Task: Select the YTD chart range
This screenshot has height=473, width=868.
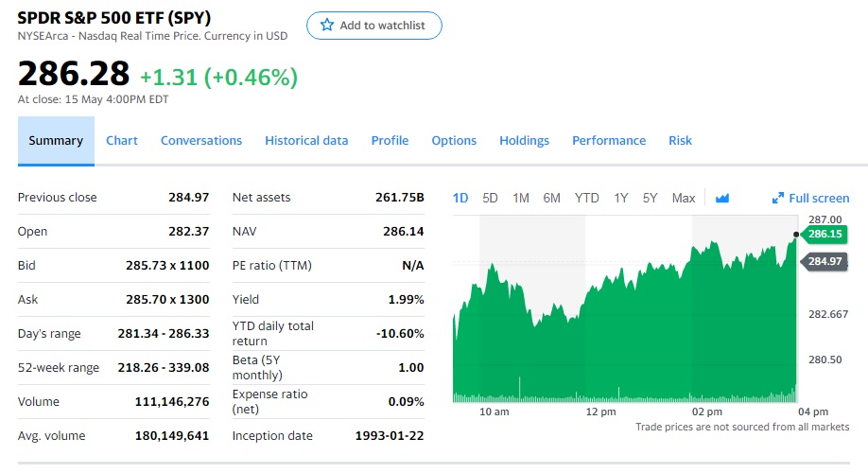Action: [x=587, y=198]
